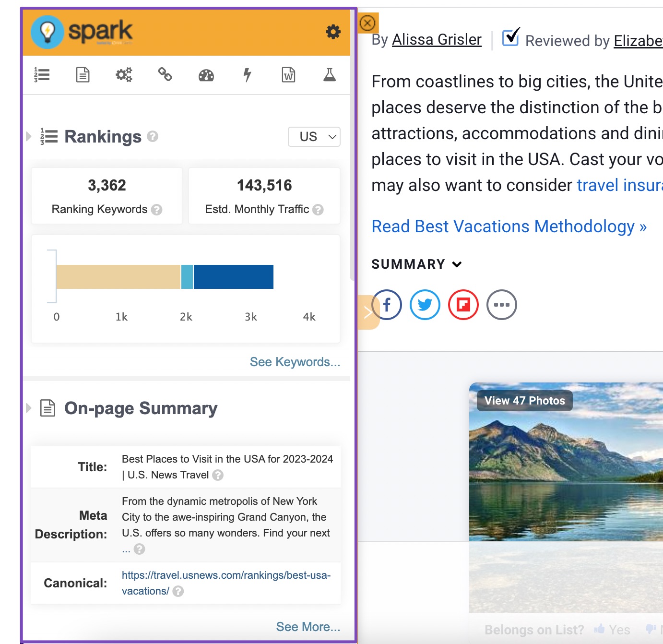Screen dimensions: 663x644
Task: Share article on Flipboard
Action: tap(463, 305)
